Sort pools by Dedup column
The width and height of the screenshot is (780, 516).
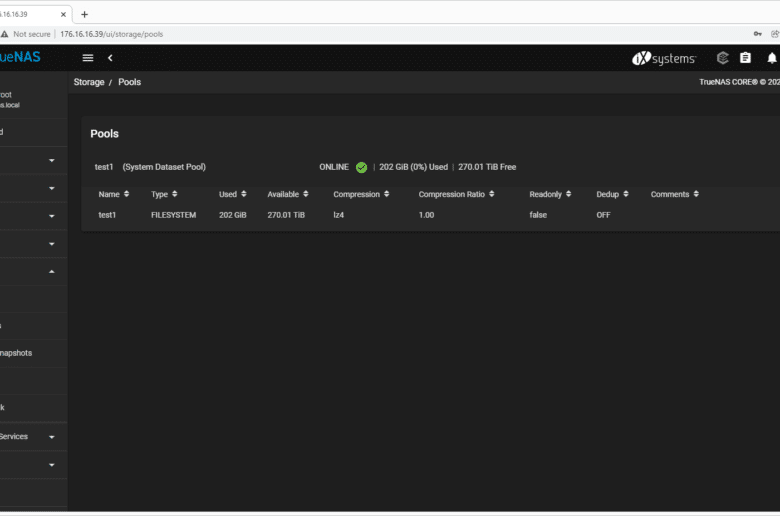pyautogui.click(x=612, y=194)
